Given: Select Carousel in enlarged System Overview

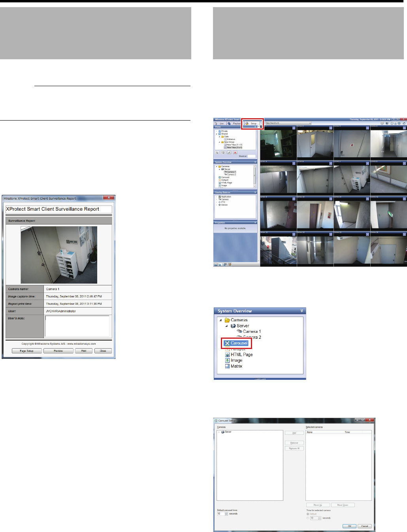Looking at the screenshot, I should point(236,343).
